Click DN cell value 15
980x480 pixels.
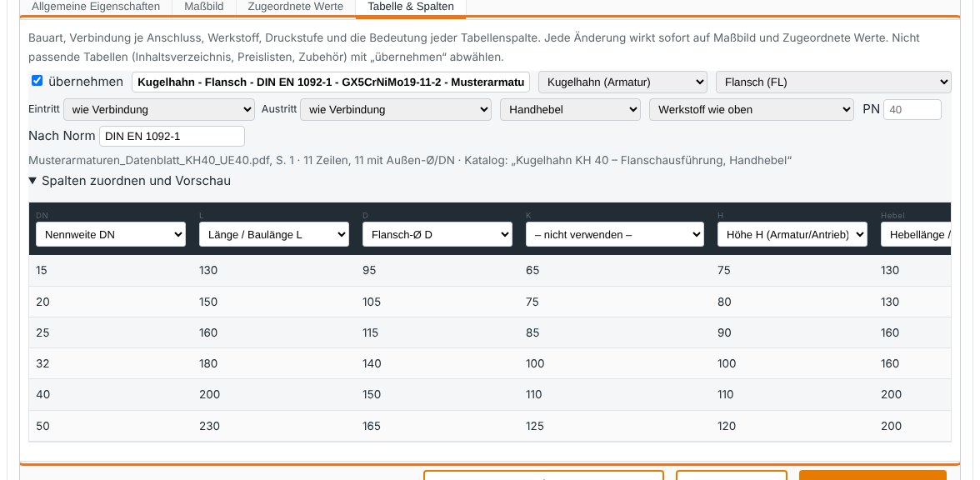[x=42, y=271]
